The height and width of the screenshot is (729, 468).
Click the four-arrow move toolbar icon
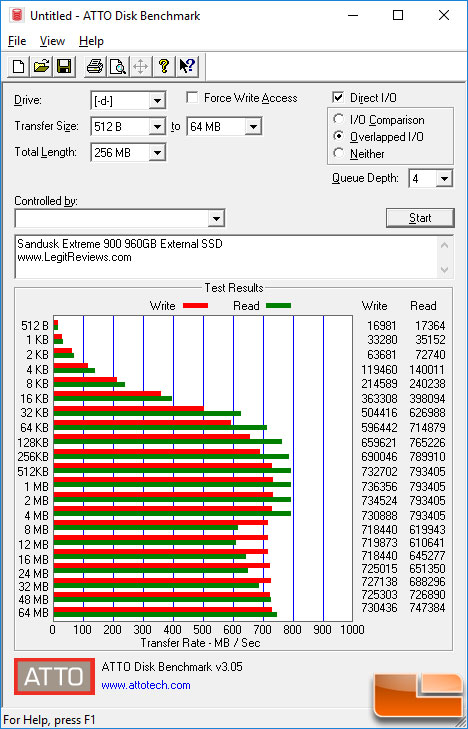(x=140, y=66)
